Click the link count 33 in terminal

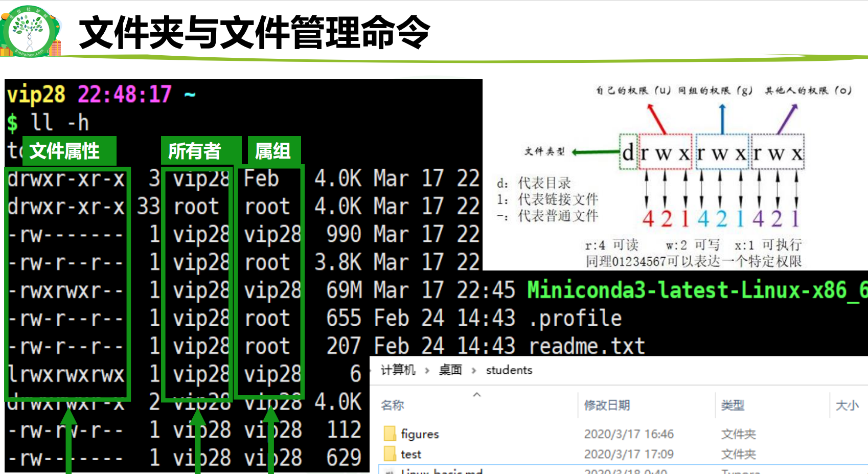tap(148, 207)
